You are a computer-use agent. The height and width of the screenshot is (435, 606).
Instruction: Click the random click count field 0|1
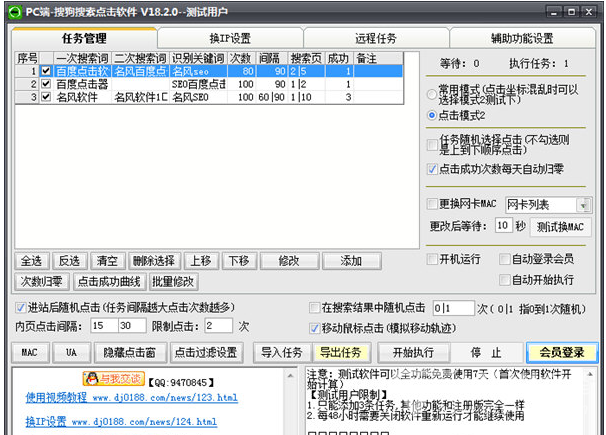click(453, 308)
